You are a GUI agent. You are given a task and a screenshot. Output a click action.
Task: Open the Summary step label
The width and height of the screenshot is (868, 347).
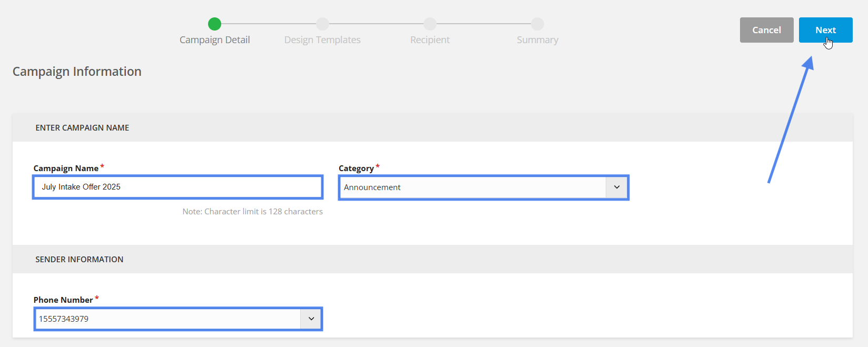[537, 40]
